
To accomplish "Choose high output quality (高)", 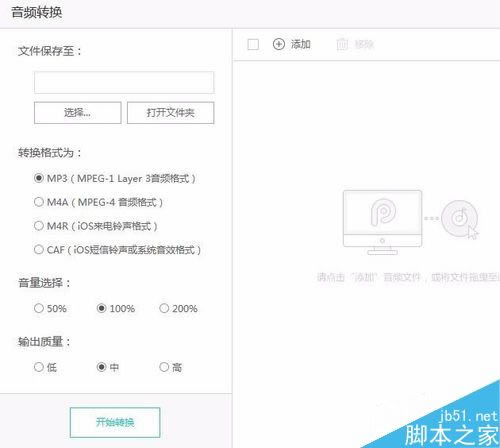I will pos(164,367).
